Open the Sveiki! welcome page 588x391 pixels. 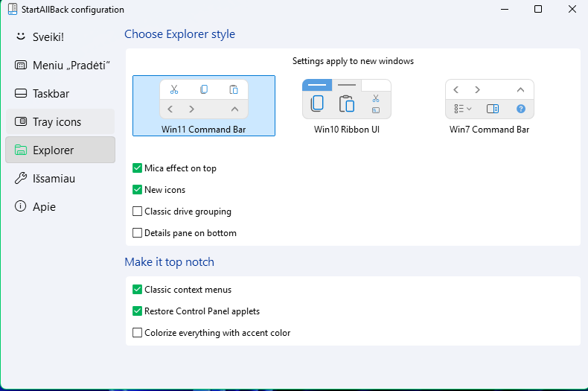[60, 36]
